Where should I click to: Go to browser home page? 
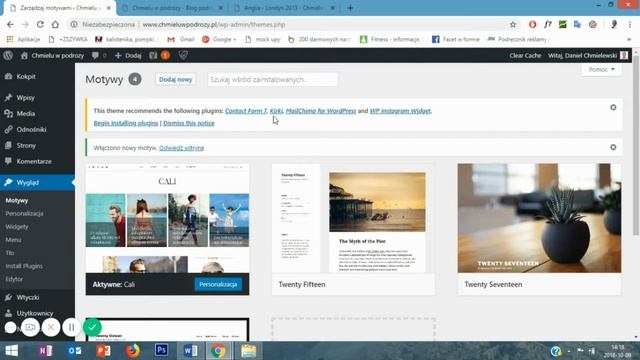tap(55, 24)
